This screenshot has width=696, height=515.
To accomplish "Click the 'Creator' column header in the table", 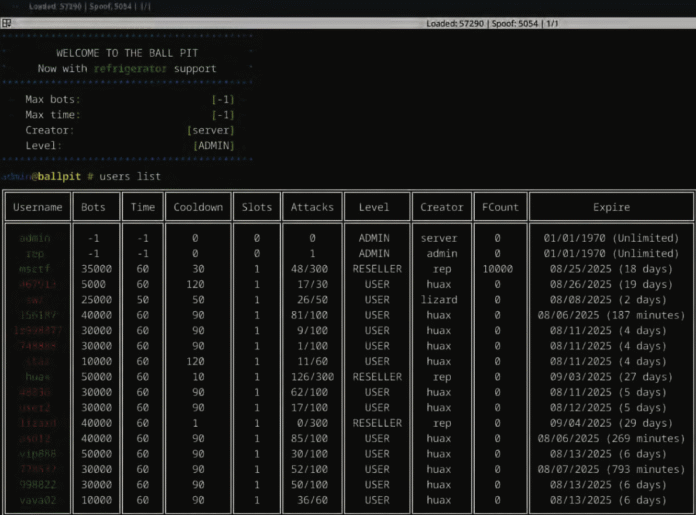I will [442, 207].
